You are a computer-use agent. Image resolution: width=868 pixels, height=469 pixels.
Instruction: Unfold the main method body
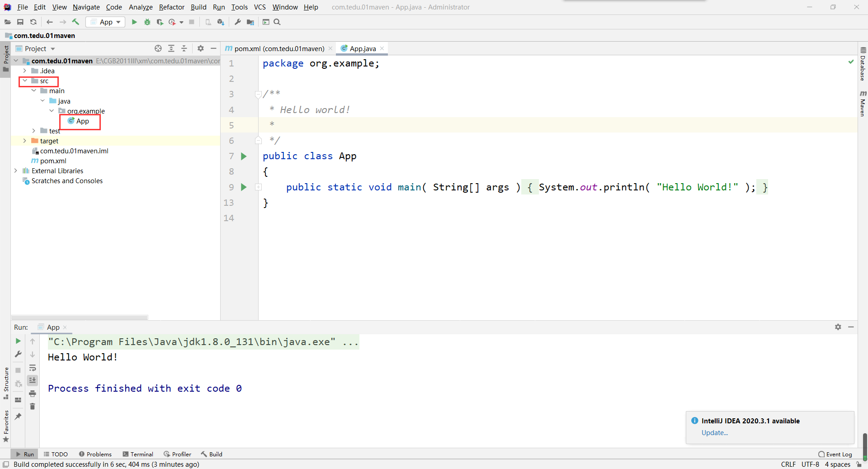click(259, 187)
